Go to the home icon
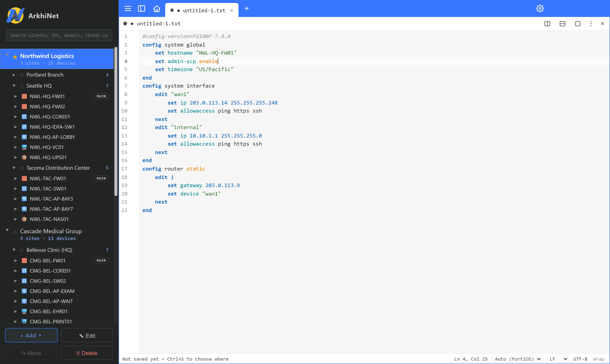 coord(157,9)
